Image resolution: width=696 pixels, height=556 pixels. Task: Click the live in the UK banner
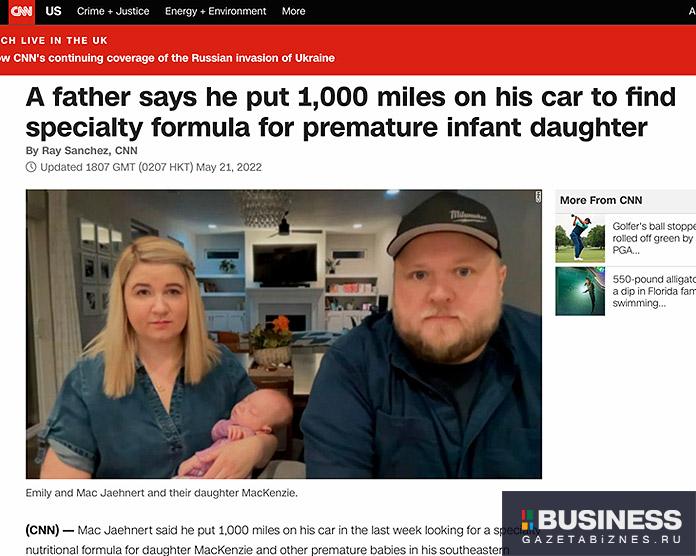pos(54,40)
